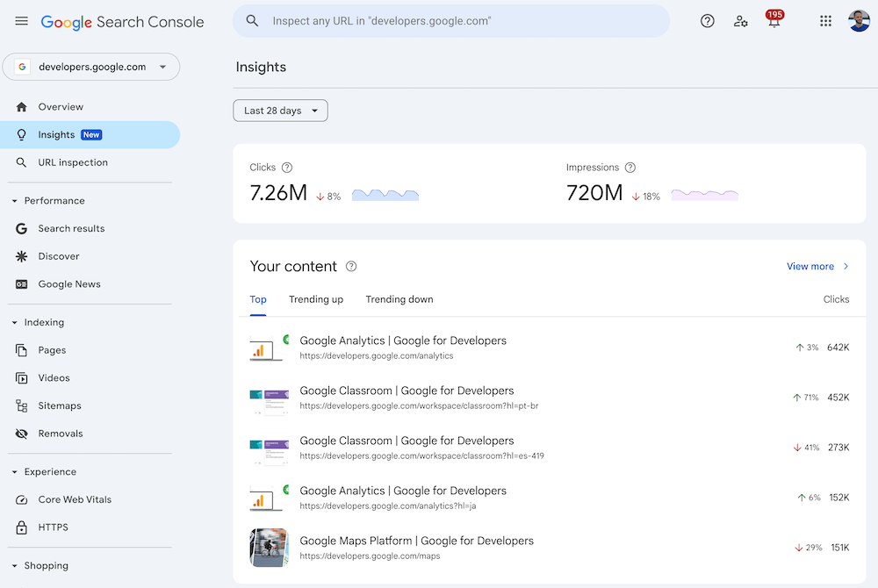Go to URL inspection
Viewport: 878px width, 588px height.
(x=90, y=162)
